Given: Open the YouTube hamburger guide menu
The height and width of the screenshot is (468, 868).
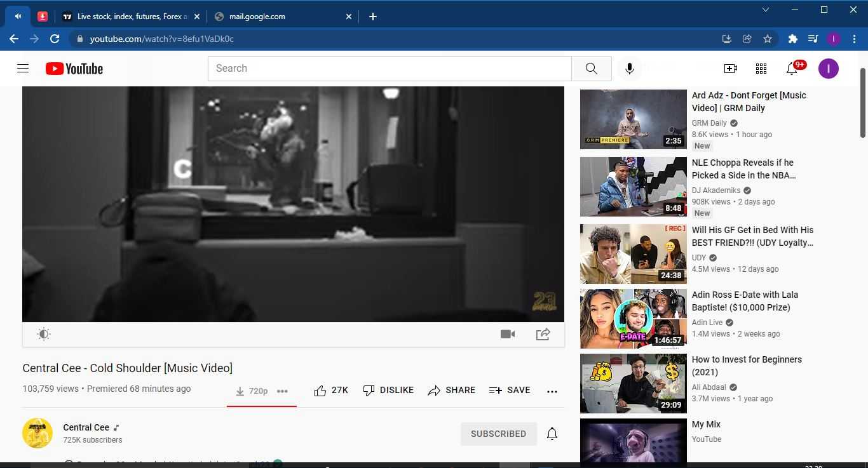Looking at the screenshot, I should pos(23,69).
